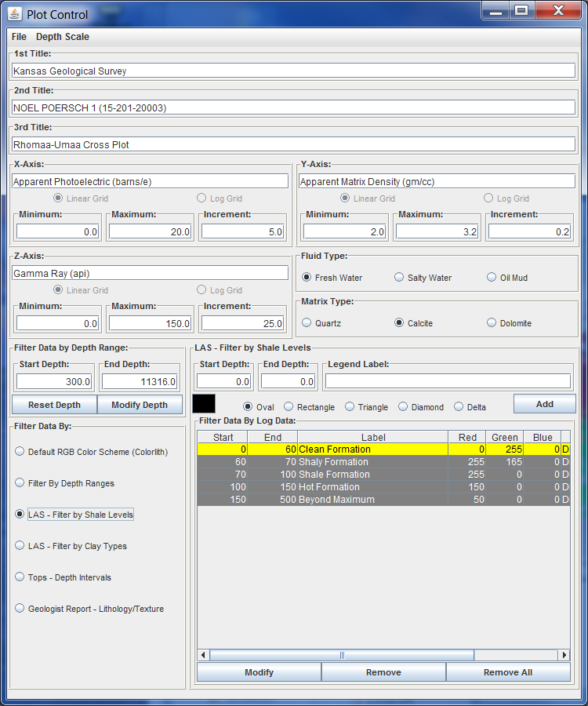
Task: Click Y-Axis Minimum field showing 2.0
Action: 345,231
